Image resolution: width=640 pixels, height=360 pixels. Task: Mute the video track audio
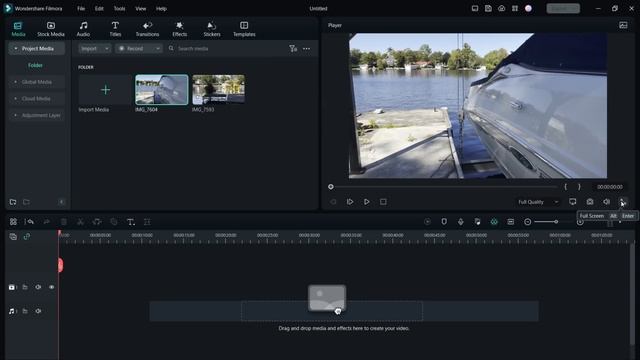pyautogui.click(x=38, y=287)
